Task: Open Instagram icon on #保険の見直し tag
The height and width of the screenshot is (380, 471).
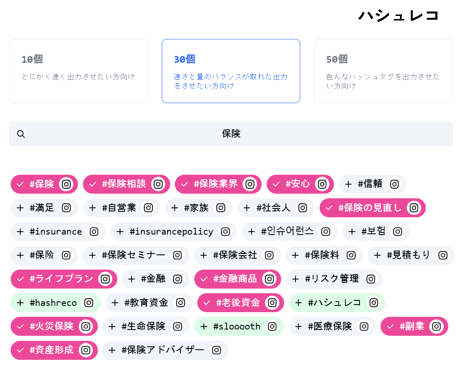Action: [x=414, y=208]
